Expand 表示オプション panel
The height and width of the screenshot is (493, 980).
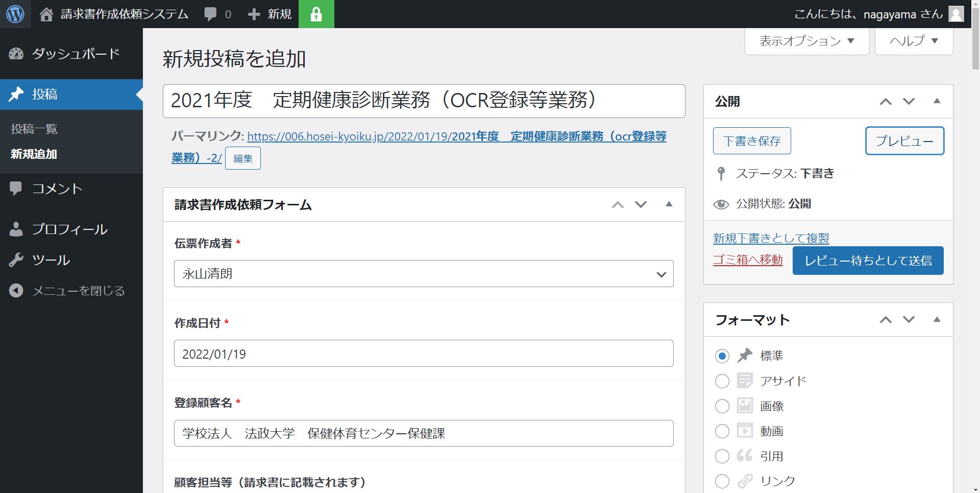pyautogui.click(x=806, y=41)
